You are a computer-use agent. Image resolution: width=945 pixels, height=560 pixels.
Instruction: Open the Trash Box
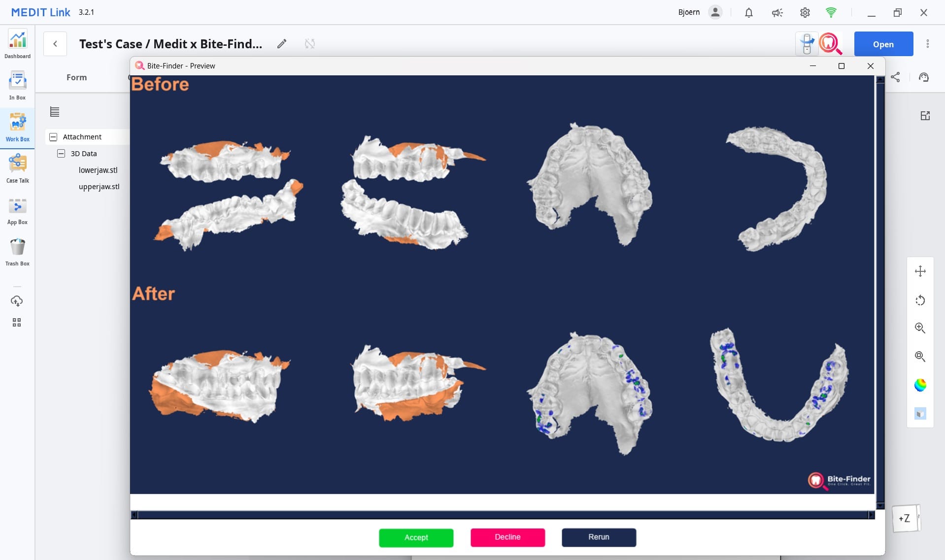coord(17,252)
